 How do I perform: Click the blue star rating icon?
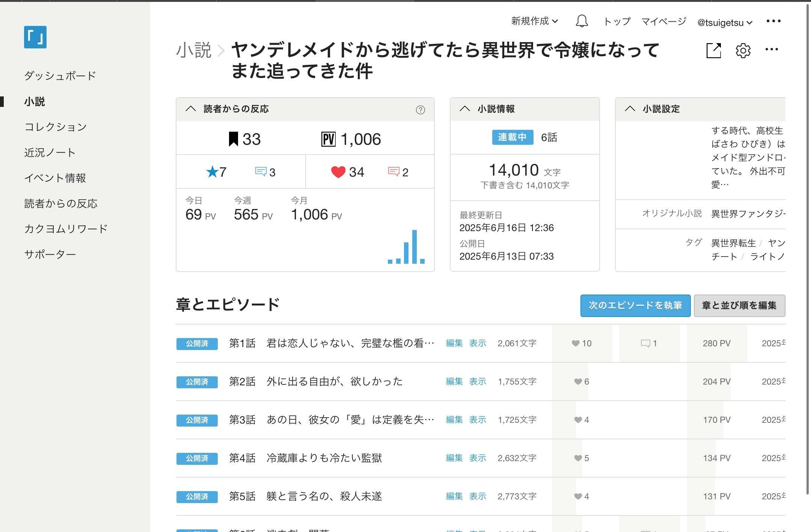[x=212, y=172]
